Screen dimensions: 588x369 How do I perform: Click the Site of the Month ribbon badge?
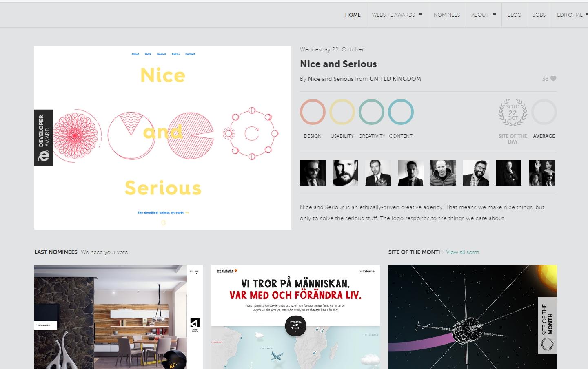coord(547,326)
